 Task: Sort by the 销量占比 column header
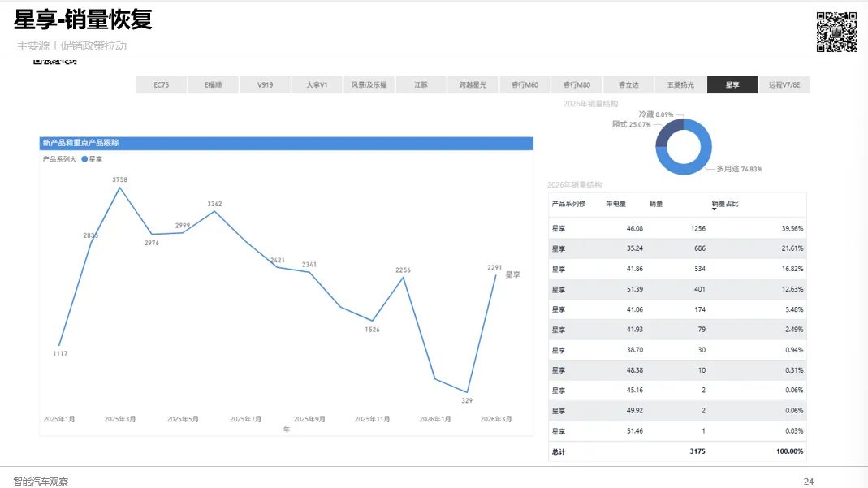[x=725, y=204]
